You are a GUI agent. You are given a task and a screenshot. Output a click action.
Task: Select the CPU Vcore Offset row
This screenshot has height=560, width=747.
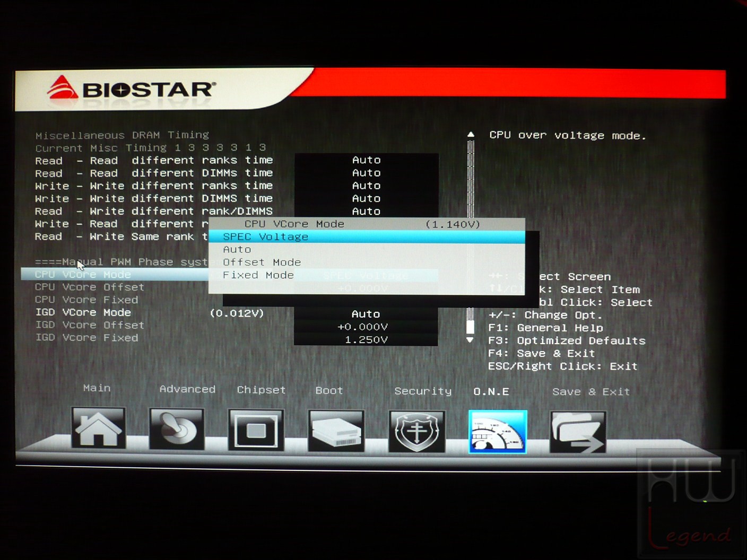tap(90, 287)
